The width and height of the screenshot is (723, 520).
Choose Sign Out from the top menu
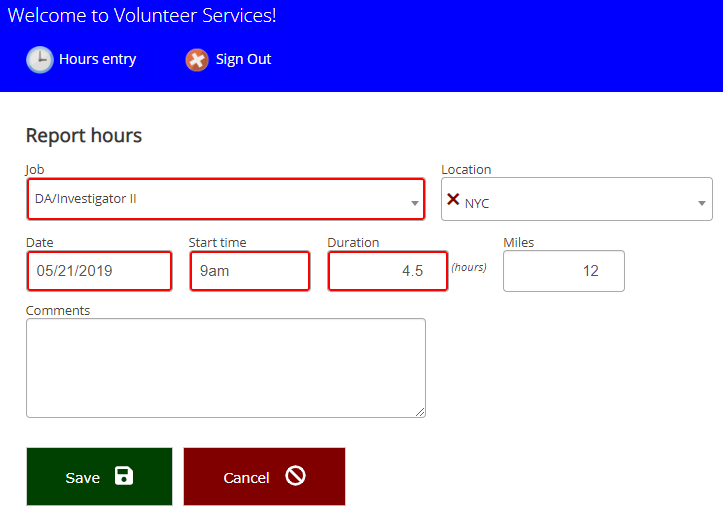[x=243, y=59]
